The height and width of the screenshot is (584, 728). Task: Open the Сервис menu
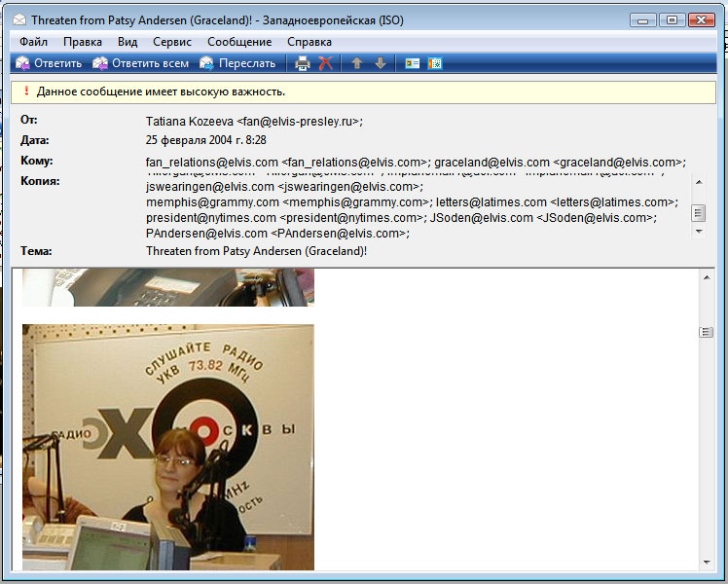coord(172,42)
